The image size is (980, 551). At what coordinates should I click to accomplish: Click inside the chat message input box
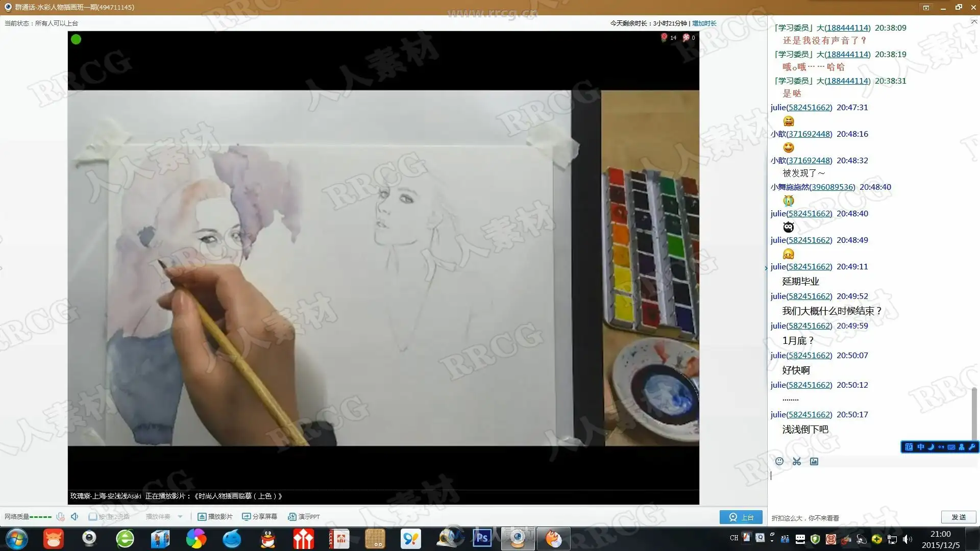(x=868, y=487)
